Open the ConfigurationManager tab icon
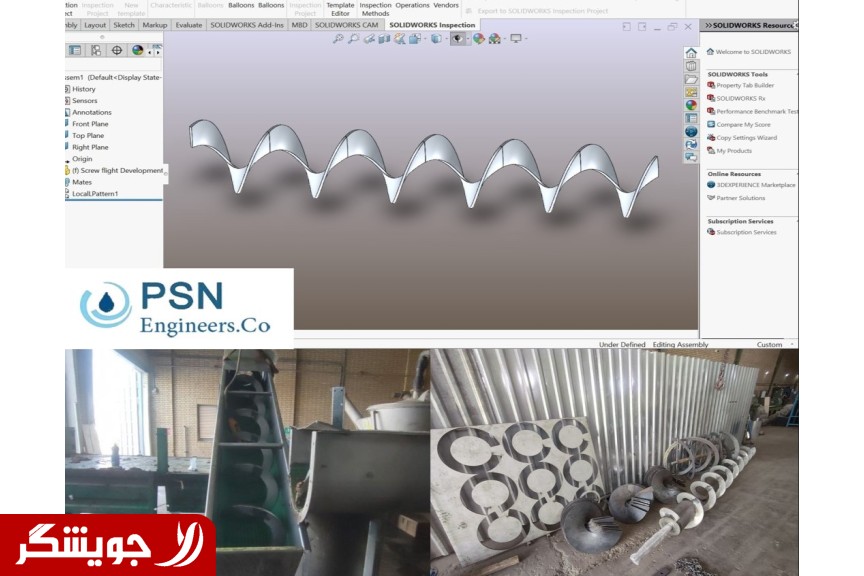Screen dimensions: 864x576 pyautogui.click(x=96, y=50)
